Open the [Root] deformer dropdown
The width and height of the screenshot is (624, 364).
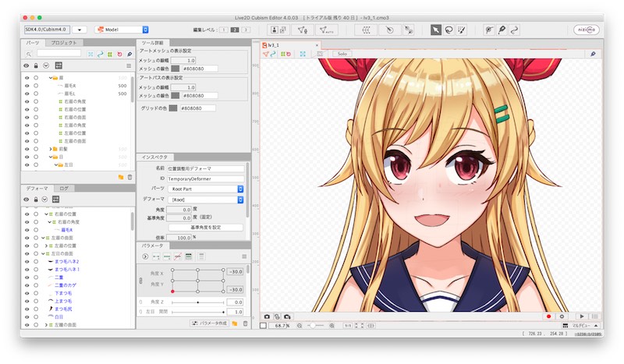[x=205, y=200]
